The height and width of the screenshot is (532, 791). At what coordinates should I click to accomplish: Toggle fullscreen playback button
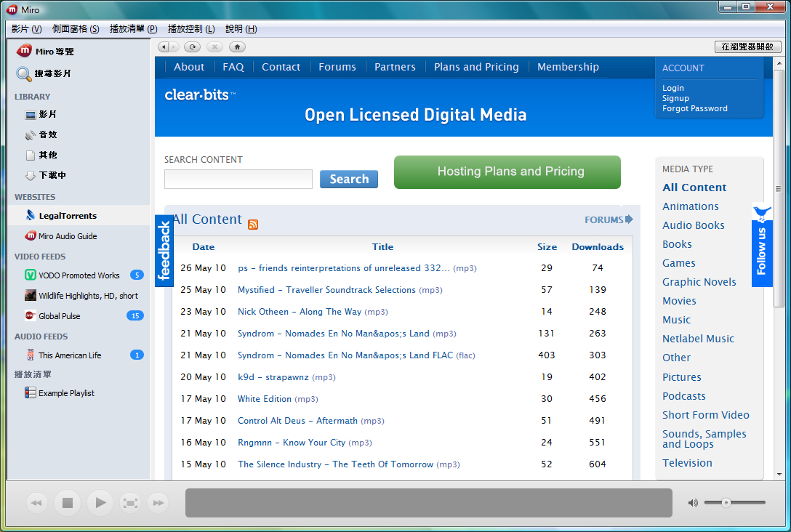[130, 503]
